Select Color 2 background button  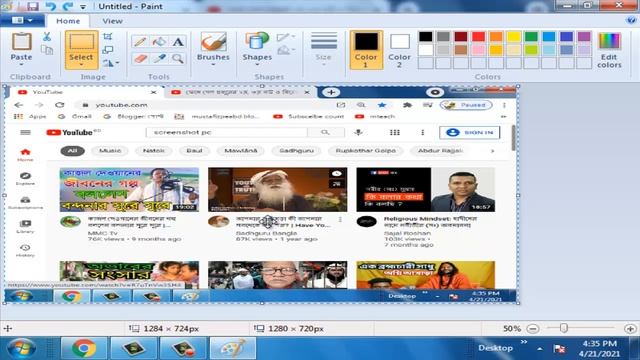coord(399,49)
